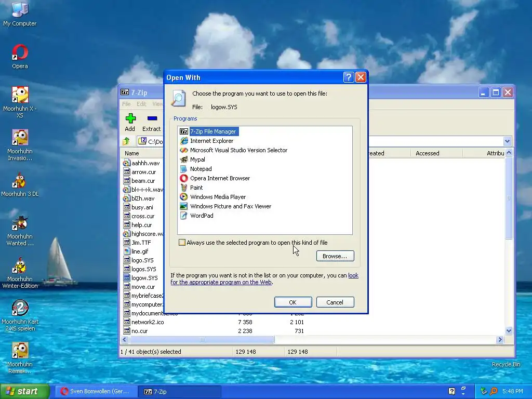Launch Opera from the desktop shortcut
This screenshot has width=532, height=399.
coord(20,56)
